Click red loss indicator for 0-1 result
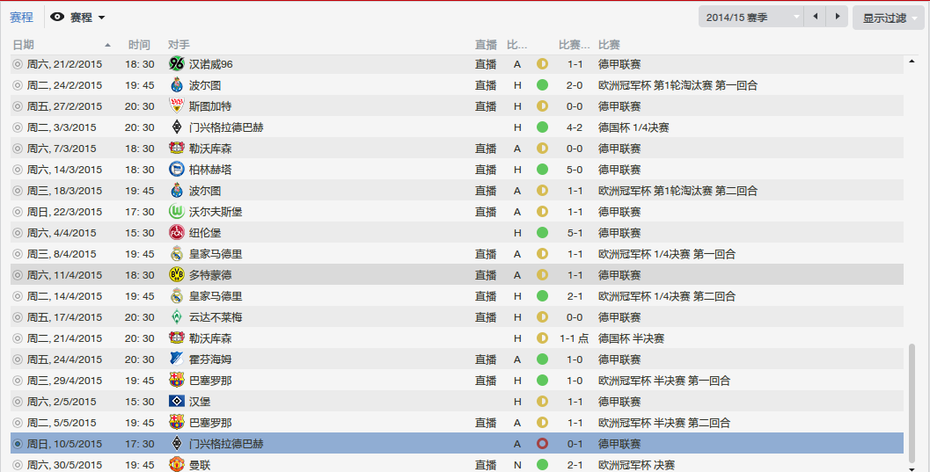Screen dimensions: 930x472 click(x=542, y=444)
